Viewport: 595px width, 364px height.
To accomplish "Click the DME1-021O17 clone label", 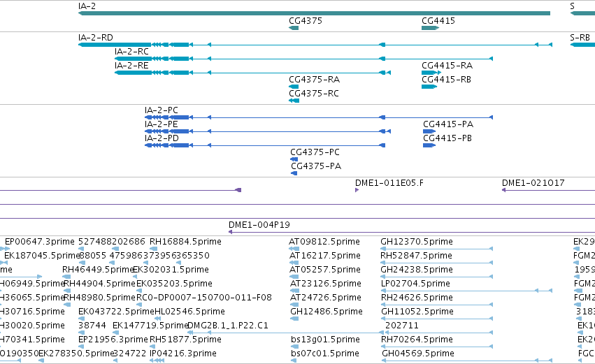I will 533,183.
